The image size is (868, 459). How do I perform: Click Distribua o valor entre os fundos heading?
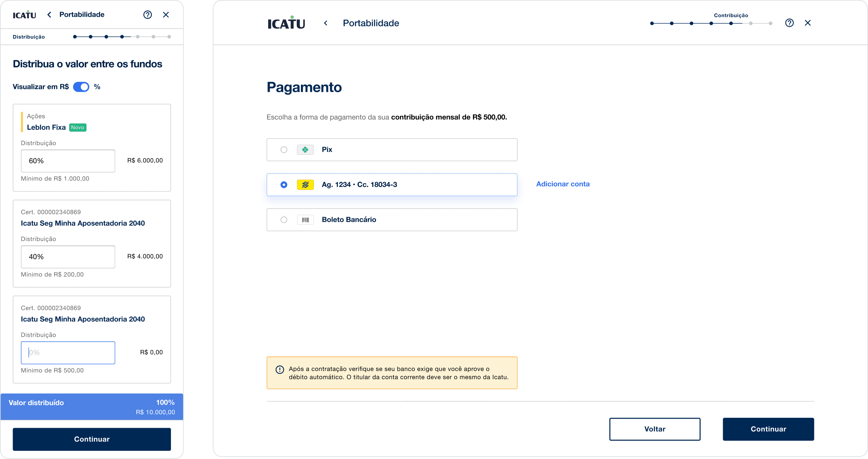pos(87,64)
